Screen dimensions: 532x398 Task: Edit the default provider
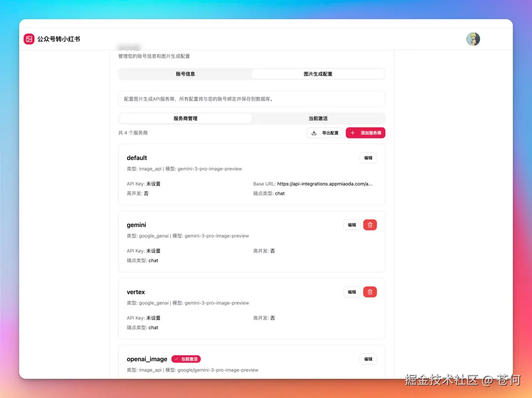pos(368,158)
